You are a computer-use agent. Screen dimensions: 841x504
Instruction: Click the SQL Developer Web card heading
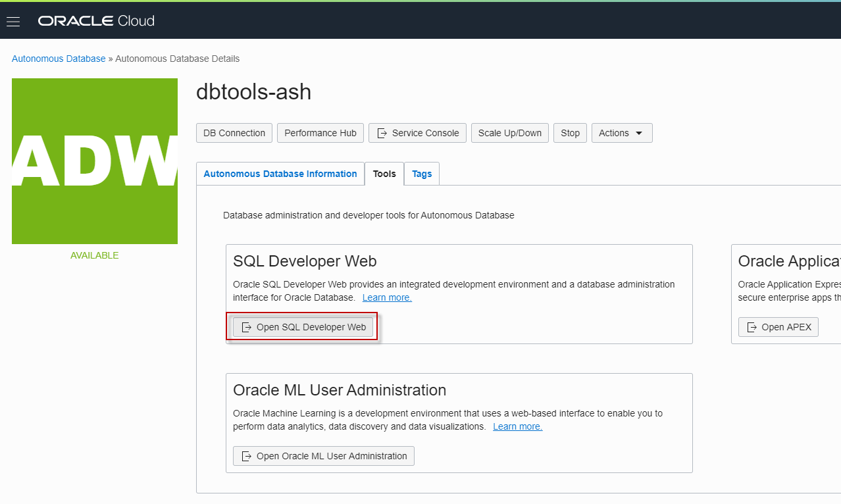pyautogui.click(x=305, y=261)
